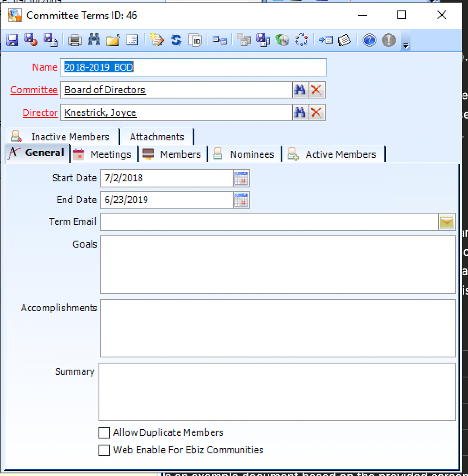
Task: Check Web Enable For Ebiz Communities
Action: tap(104, 449)
